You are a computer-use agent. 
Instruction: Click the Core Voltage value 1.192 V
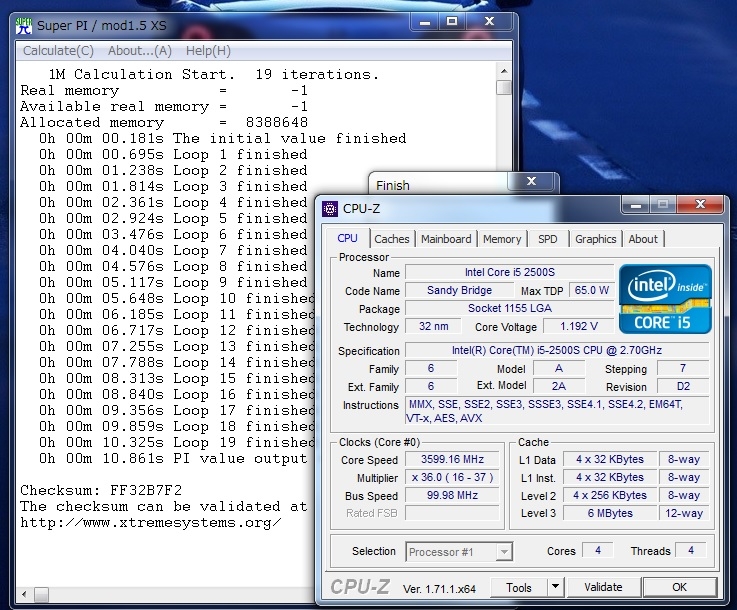(x=579, y=326)
